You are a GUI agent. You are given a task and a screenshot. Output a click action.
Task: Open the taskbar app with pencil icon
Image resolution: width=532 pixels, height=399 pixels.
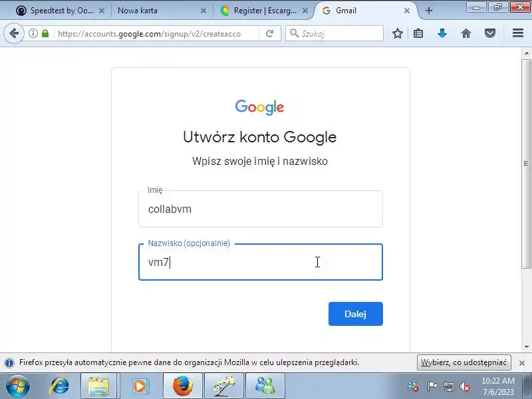pyautogui.click(x=224, y=386)
